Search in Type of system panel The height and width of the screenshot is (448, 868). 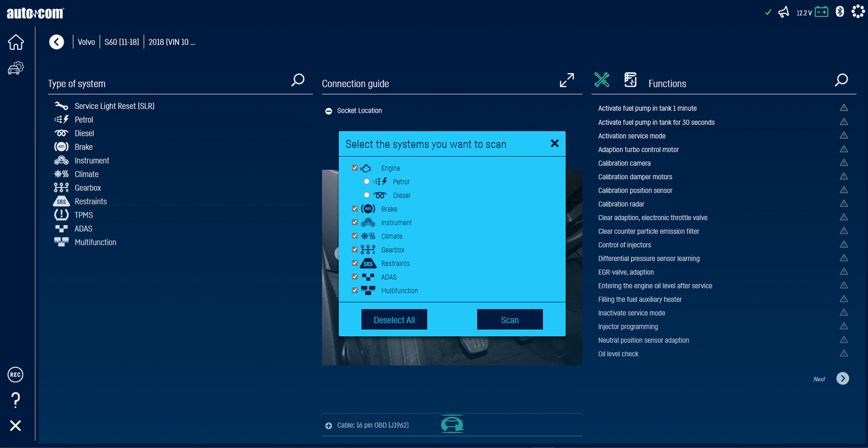pyautogui.click(x=298, y=80)
